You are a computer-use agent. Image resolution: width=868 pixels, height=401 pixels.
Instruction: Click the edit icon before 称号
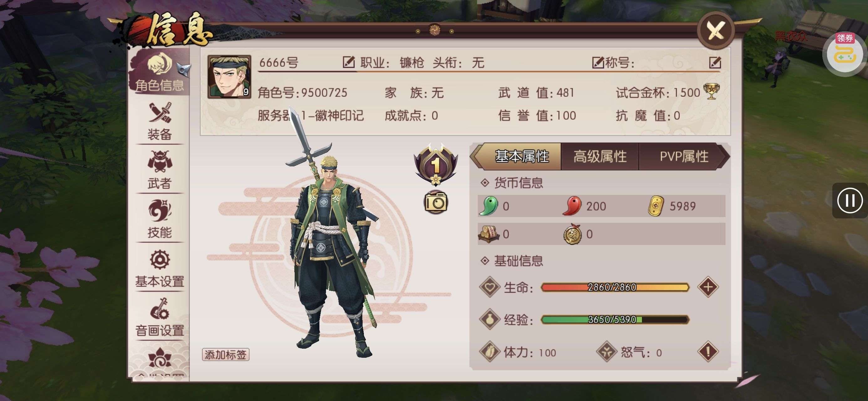(x=598, y=62)
